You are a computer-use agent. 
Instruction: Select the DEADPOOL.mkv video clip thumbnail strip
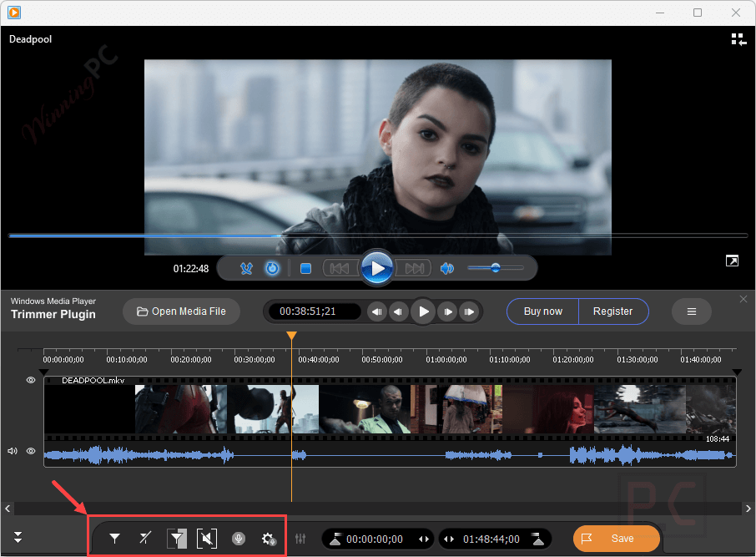390,408
